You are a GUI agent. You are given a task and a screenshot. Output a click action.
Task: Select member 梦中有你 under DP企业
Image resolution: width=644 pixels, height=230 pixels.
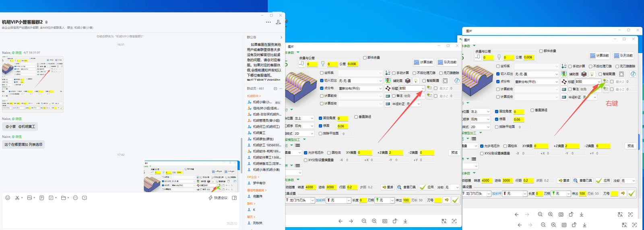tap(256, 183)
